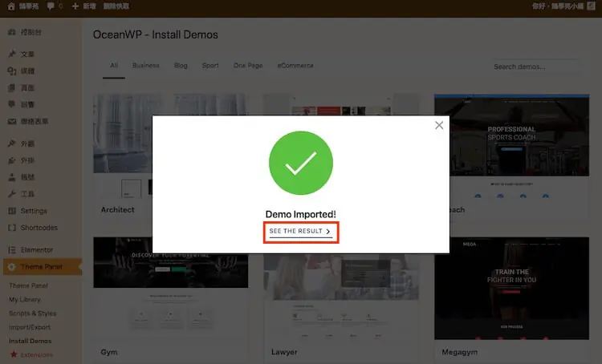The height and width of the screenshot is (364, 602).
Task: Click the Extensions star icon
Action: click(14, 354)
